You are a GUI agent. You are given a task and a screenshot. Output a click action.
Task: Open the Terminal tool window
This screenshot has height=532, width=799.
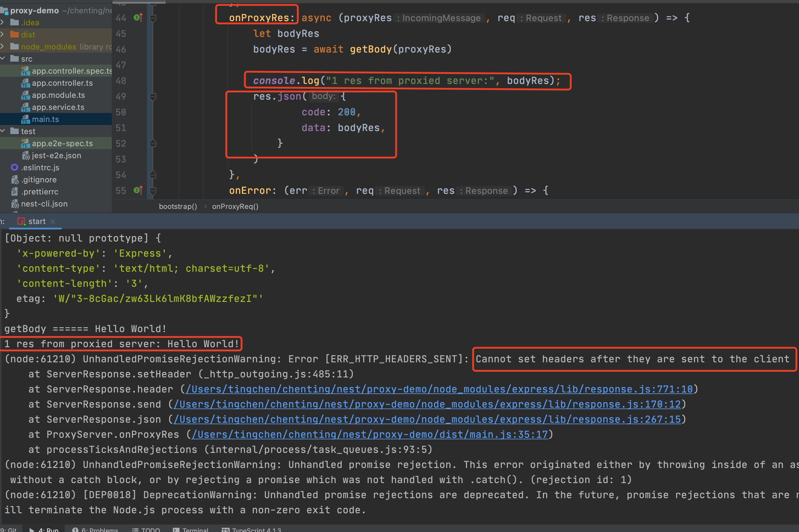point(190,530)
